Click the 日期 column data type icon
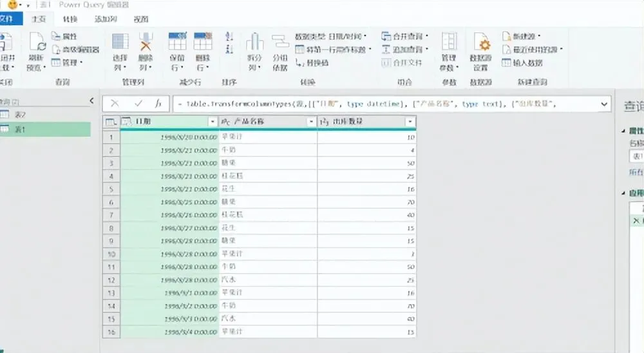Screen dimensions: 644x353 point(126,122)
